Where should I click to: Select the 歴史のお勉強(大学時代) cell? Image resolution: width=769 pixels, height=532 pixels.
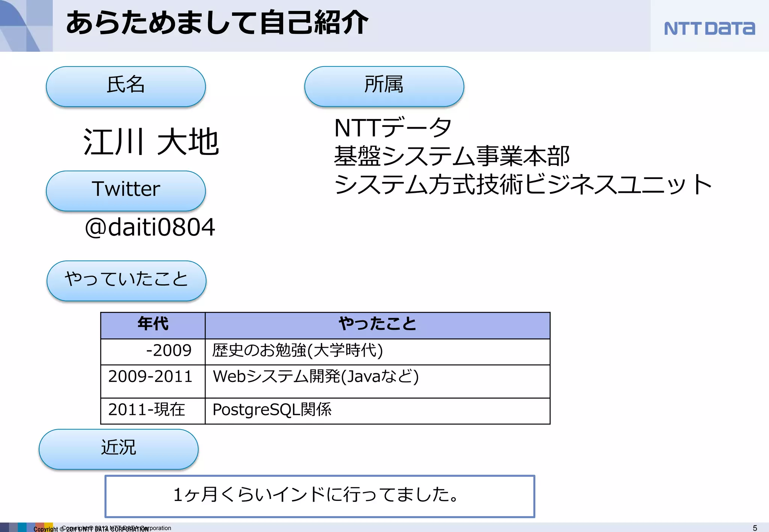click(378, 352)
